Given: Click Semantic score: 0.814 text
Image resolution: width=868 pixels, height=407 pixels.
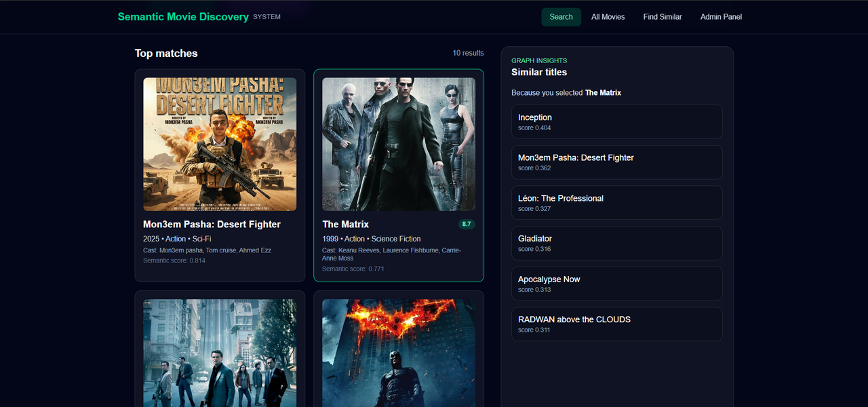Looking at the screenshot, I should pyautogui.click(x=174, y=260).
